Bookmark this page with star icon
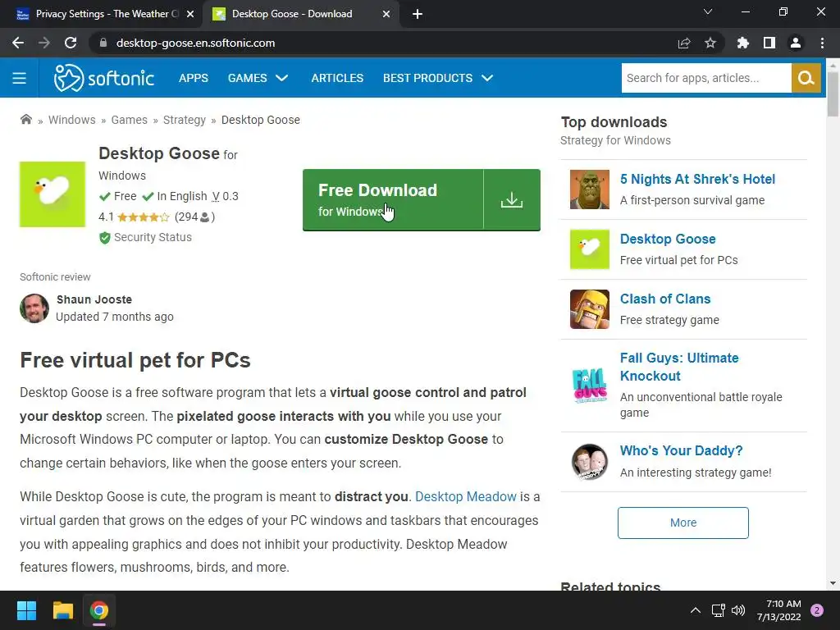This screenshot has height=630, width=840. pos(710,43)
